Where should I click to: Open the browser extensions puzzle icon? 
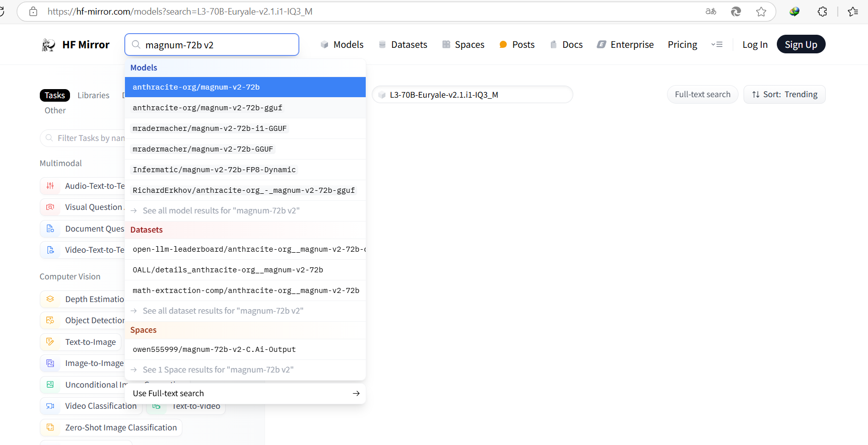[x=822, y=11]
